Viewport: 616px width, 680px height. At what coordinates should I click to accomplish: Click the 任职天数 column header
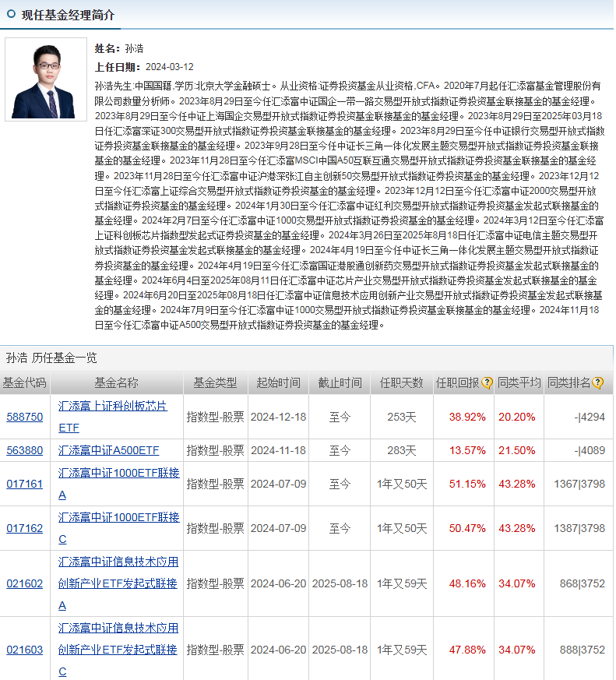(x=401, y=382)
